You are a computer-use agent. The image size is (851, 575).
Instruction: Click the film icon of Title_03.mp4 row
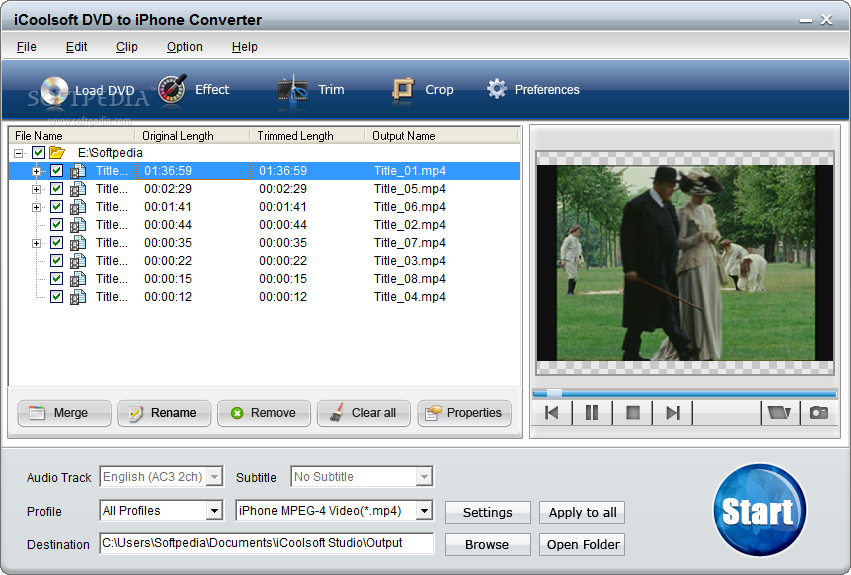pos(78,261)
